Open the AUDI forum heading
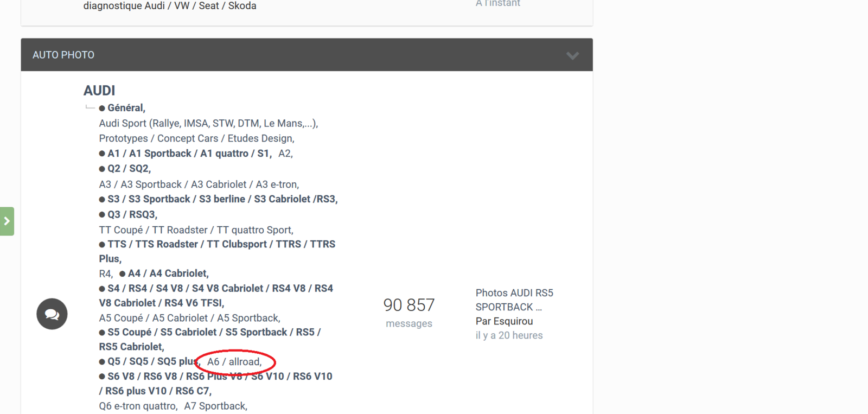 click(99, 90)
